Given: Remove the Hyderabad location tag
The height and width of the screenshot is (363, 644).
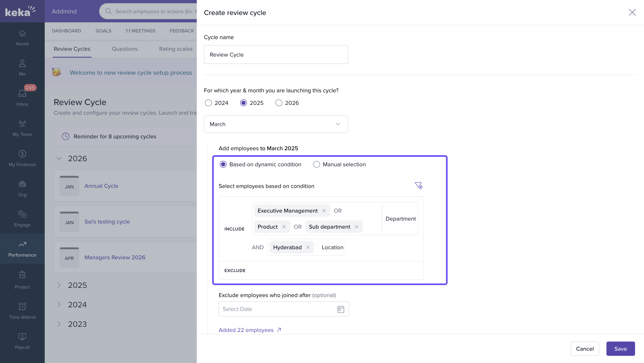Looking at the screenshot, I should [308, 247].
